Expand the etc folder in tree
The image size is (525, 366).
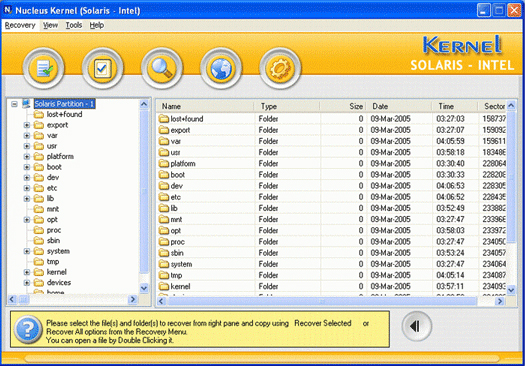tap(27, 188)
